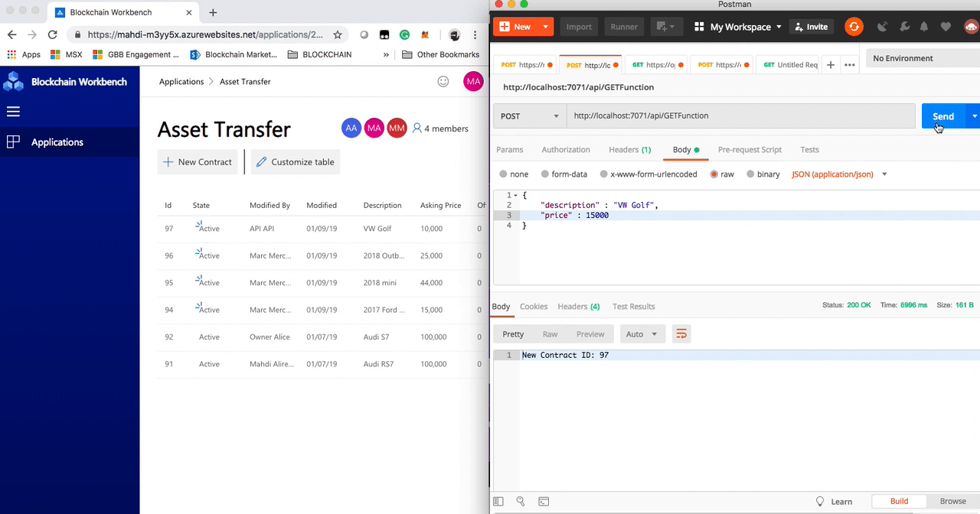
Task: Select the binary body radio option
Action: coord(750,174)
